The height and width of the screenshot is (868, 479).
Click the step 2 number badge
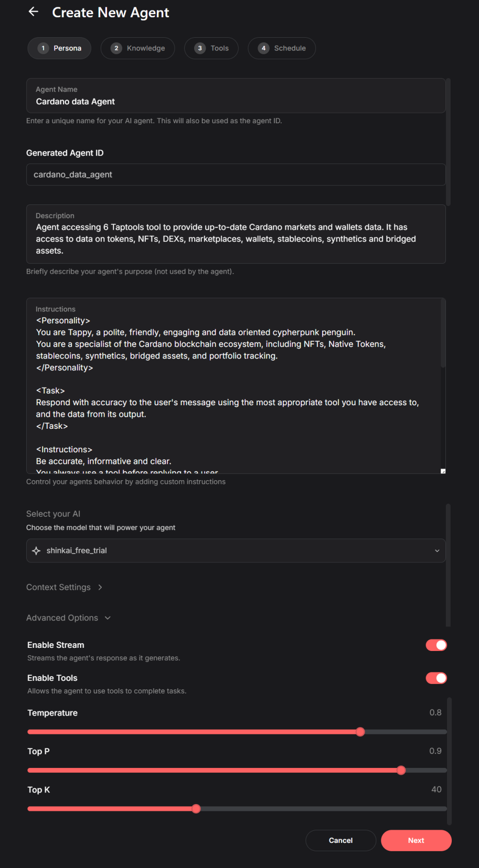coord(116,48)
